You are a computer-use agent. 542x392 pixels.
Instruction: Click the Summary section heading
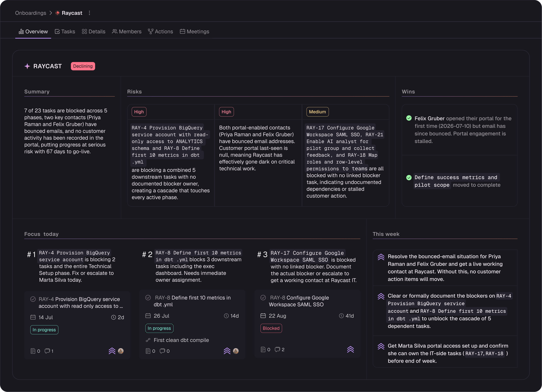pyautogui.click(x=37, y=92)
